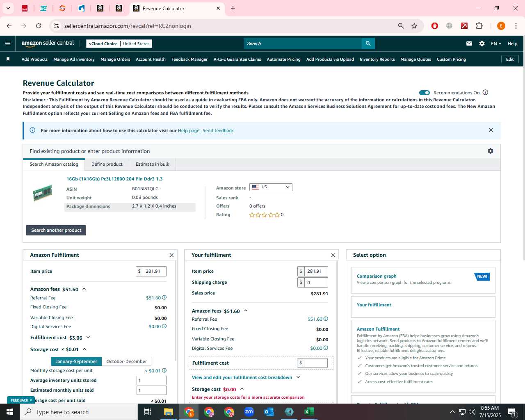Open the hamburger menu in Seller Central

click(8, 43)
